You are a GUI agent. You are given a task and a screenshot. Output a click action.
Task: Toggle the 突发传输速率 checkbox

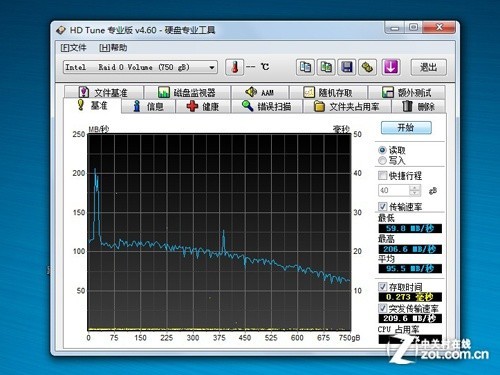[382, 308]
